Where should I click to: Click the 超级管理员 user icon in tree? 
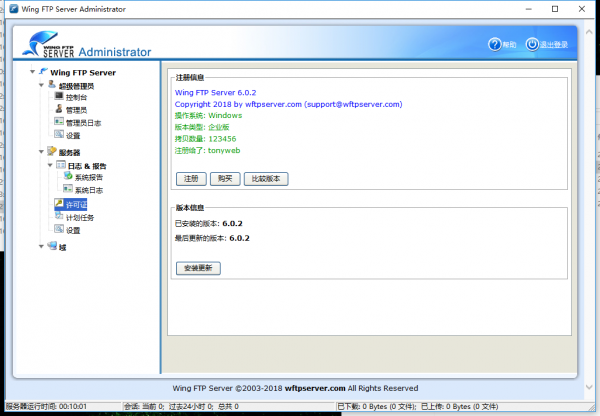pos(52,85)
